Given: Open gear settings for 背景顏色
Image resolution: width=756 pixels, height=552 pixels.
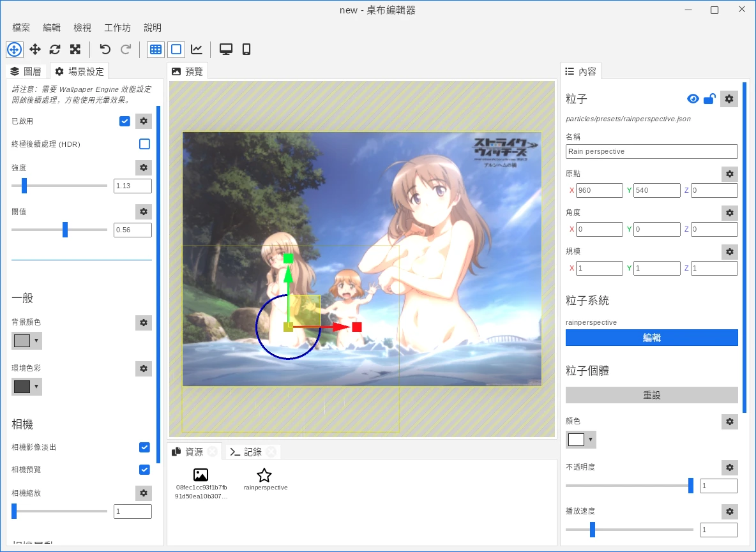Looking at the screenshot, I should click(x=144, y=322).
